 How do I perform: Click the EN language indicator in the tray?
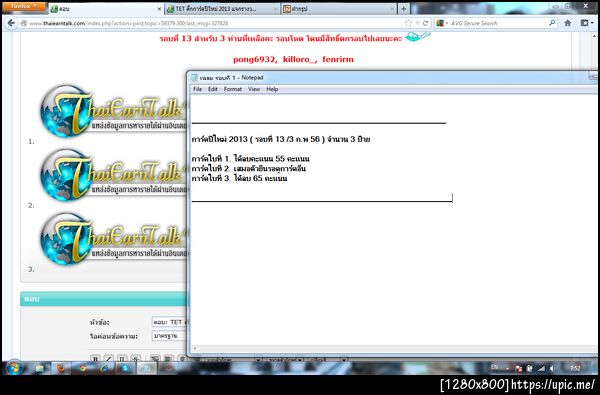[494, 367]
